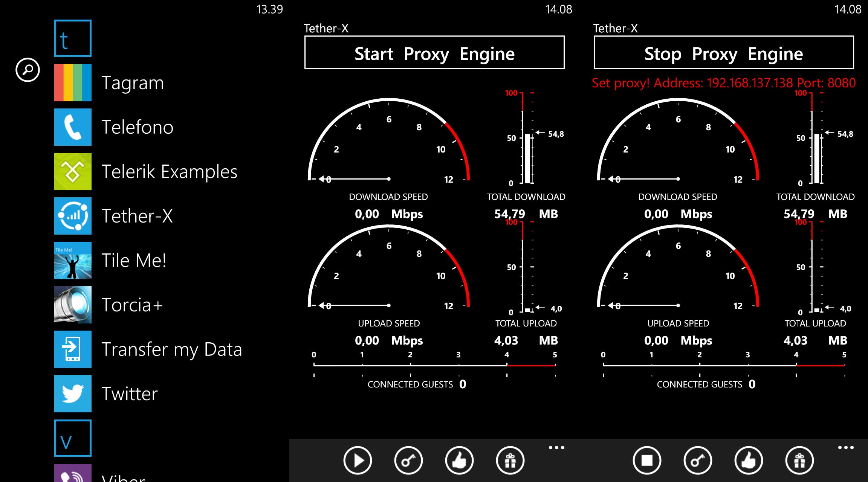Click 'CONNECTED GUESTS 0' in middle screen

tap(417, 384)
